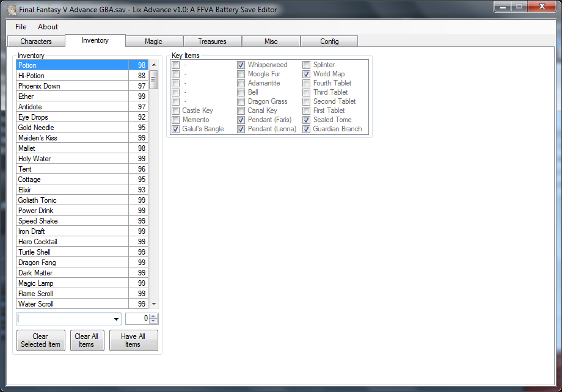Select the Cottage item row
562x392 pixels.
82,180
